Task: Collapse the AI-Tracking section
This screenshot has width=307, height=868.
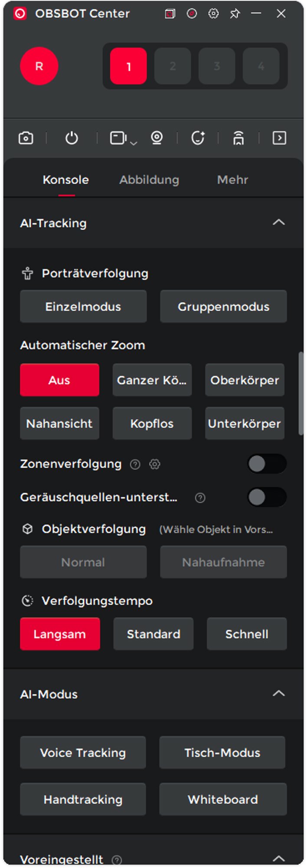Action: pos(278,223)
